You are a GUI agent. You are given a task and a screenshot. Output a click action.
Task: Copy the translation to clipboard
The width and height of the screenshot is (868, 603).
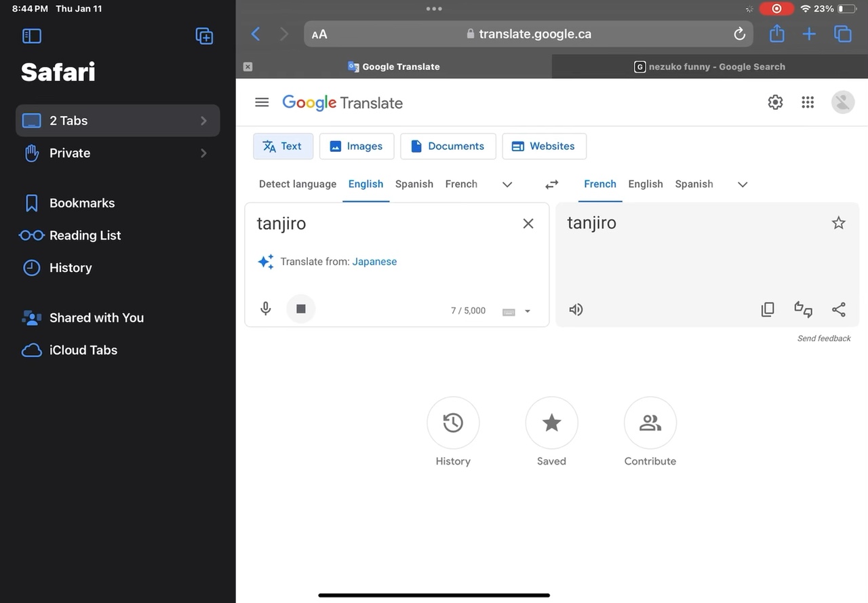[768, 309]
